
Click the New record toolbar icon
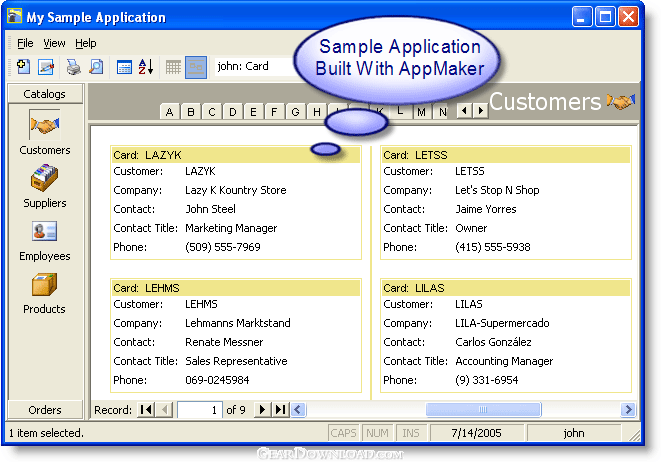[24, 67]
